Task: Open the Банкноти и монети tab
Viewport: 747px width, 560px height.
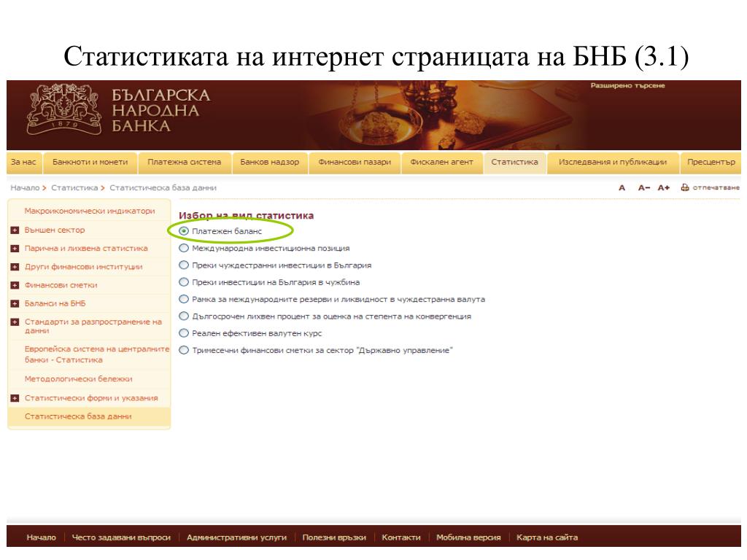Action: click(90, 163)
